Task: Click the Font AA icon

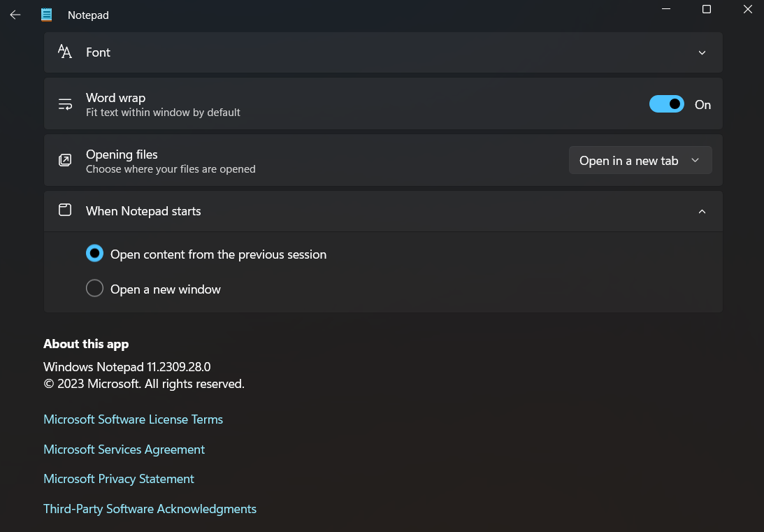Action: 65,52
